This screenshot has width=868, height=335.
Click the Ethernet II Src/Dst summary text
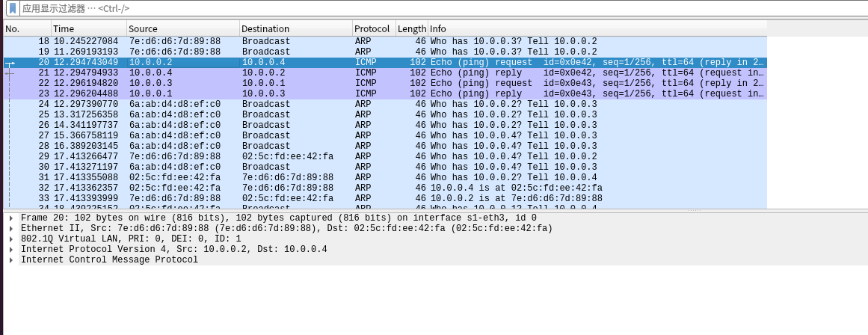(287, 229)
